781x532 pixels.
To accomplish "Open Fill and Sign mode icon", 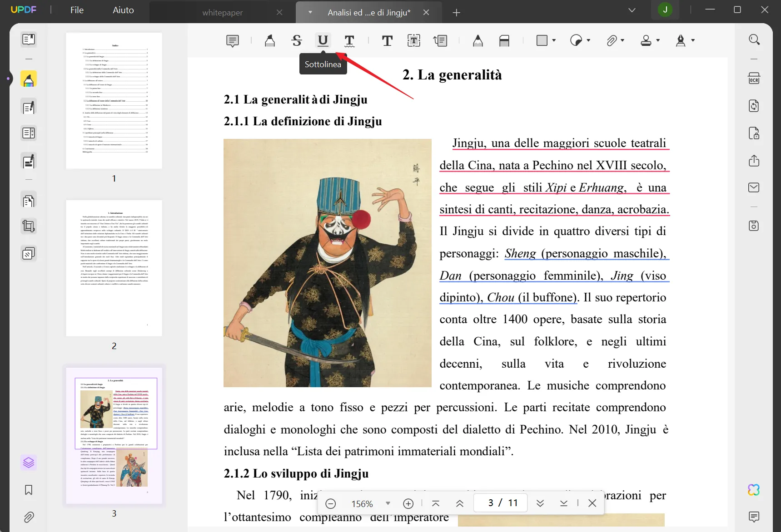I will pyautogui.click(x=29, y=161).
